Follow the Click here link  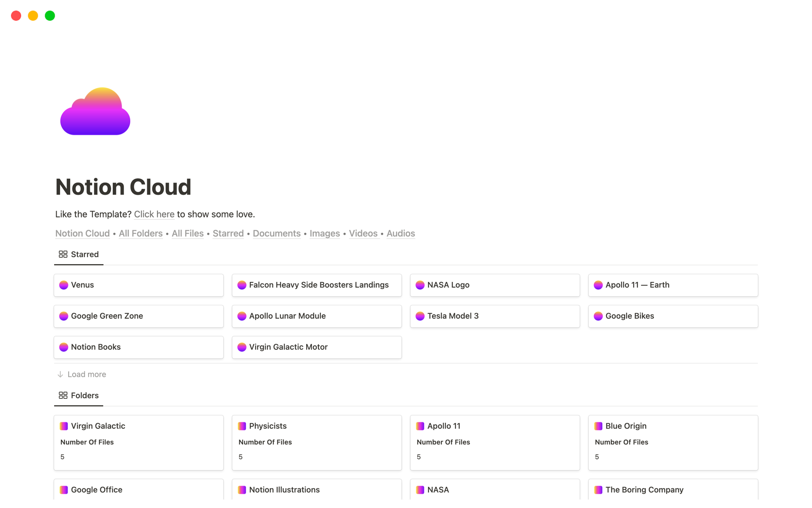coord(154,214)
